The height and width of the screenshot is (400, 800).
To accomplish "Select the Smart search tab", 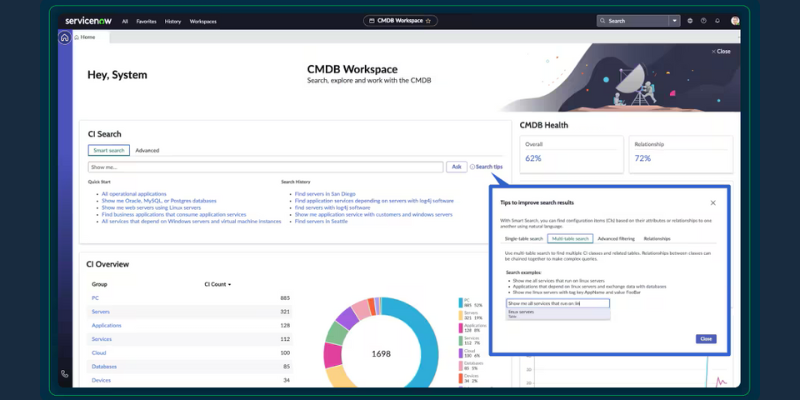I will point(108,150).
